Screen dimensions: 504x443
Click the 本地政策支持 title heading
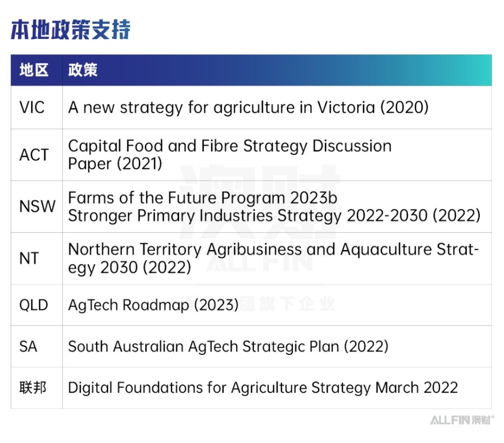pyautogui.click(x=71, y=30)
